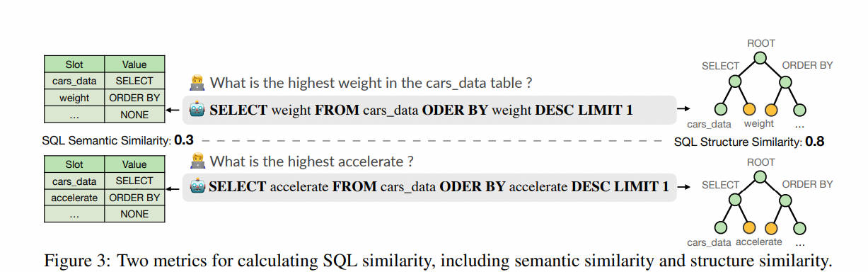Viewport: 868px width, 272px height.
Task: Click the user emoji before the weight question
Action: pyautogui.click(x=197, y=83)
